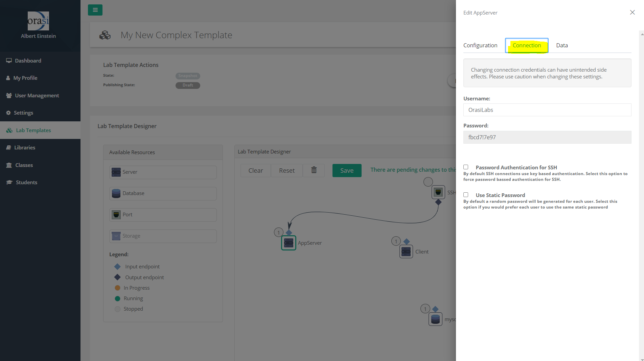Click the Clear button in designer
The width and height of the screenshot is (644, 361).
(x=256, y=170)
